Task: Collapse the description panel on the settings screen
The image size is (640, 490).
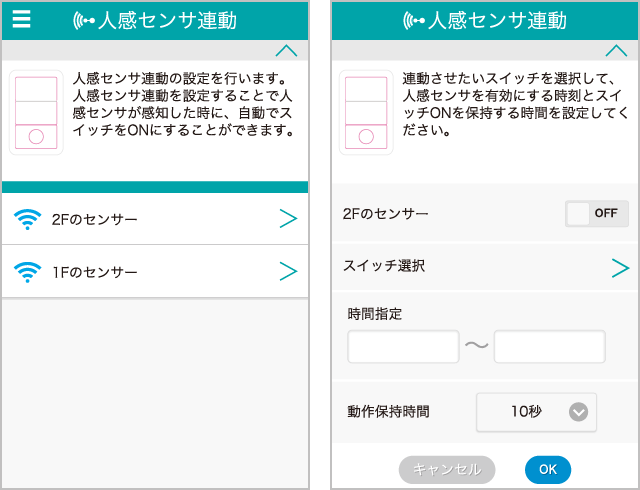Action: [x=615, y=50]
